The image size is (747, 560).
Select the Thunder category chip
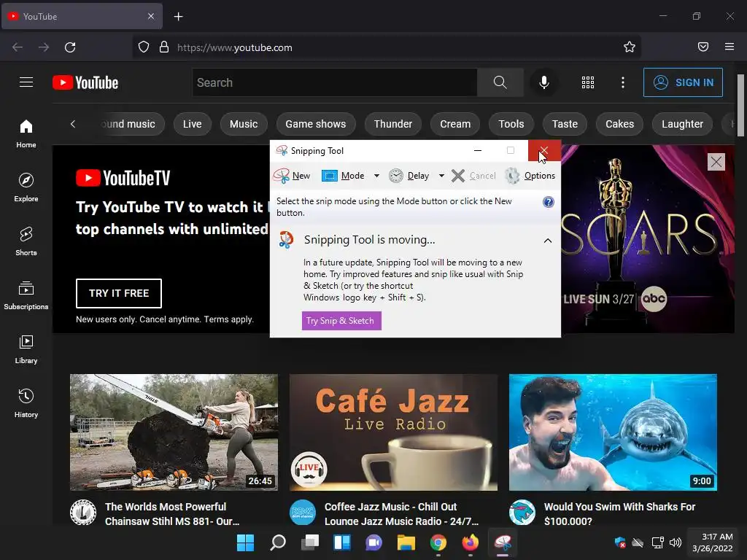tap(393, 124)
